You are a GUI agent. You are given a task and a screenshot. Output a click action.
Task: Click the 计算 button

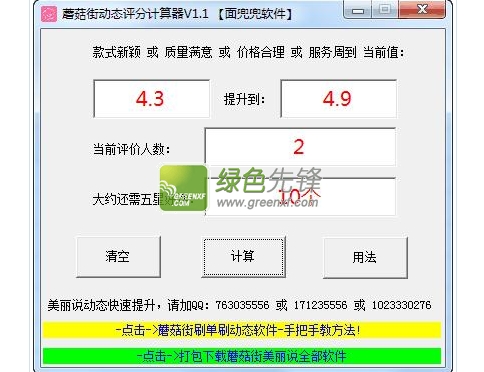tap(243, 257)
